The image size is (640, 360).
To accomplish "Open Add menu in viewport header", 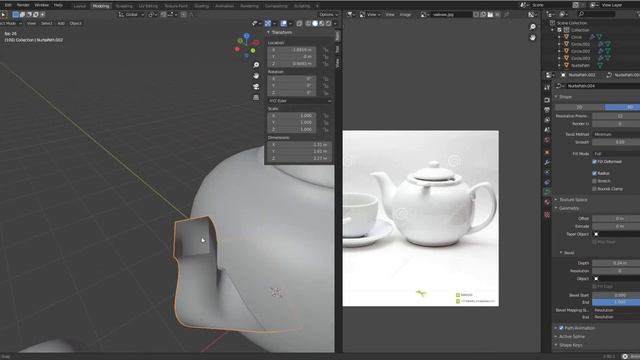I will point(61,23).
